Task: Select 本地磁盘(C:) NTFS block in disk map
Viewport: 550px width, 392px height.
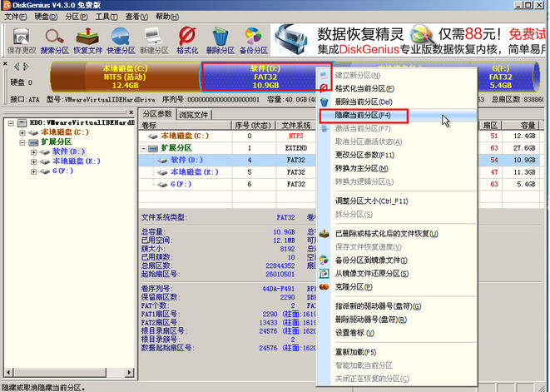Action: 125,77
